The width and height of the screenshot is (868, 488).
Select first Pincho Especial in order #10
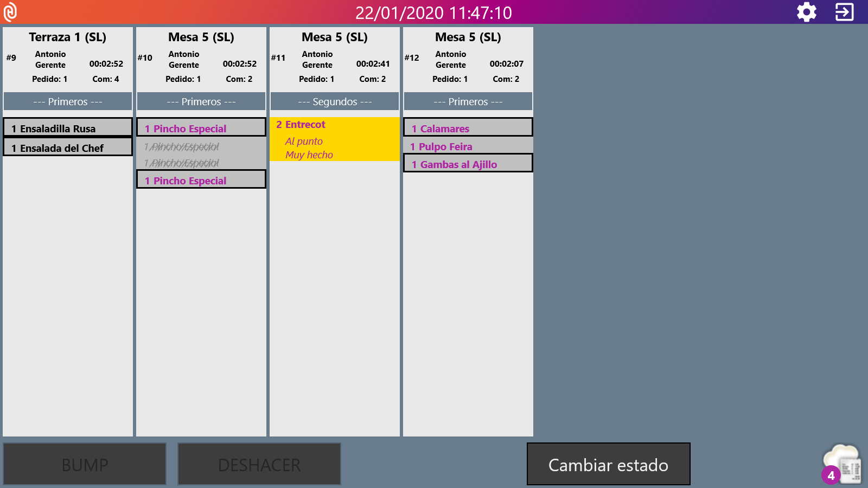[x=201, y=128]
